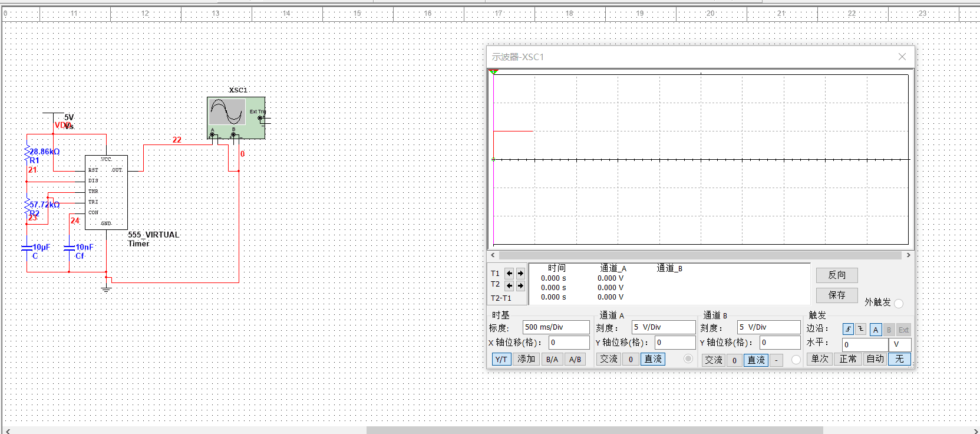Select rising edge trigger icon

[x=848, y=329]
